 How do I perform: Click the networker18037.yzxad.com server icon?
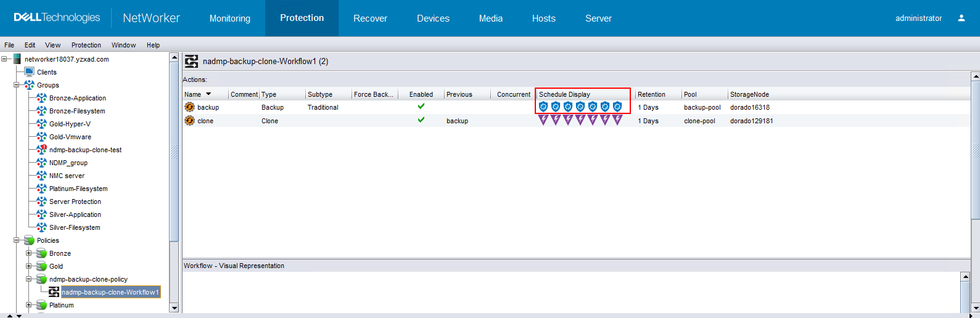pyautogui.click(x=17, y=59)
